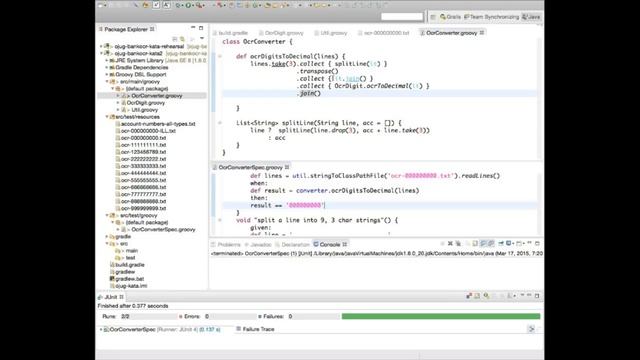Pin the Console view
The width and height of the screenshot is (640, 360).
(501, 244)
